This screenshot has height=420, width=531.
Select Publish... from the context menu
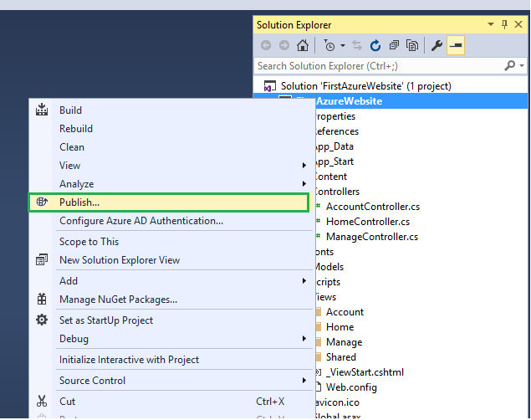(x=79, y=202)
